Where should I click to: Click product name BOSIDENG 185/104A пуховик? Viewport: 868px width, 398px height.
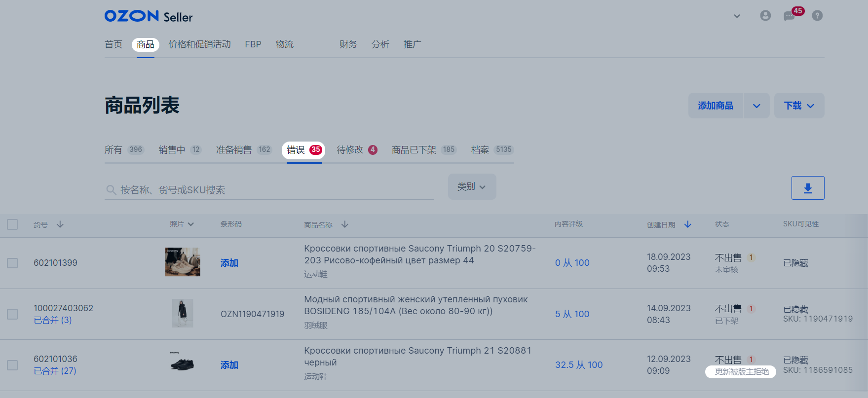(x=416, y=305)
